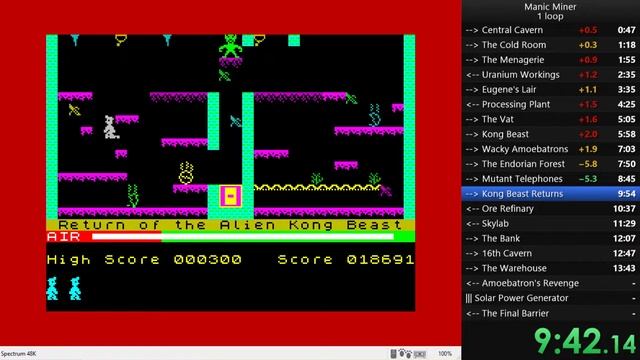Select the Eugene's Lair split
This screenshot has height=360, width=640.
(x=551, y=90)
